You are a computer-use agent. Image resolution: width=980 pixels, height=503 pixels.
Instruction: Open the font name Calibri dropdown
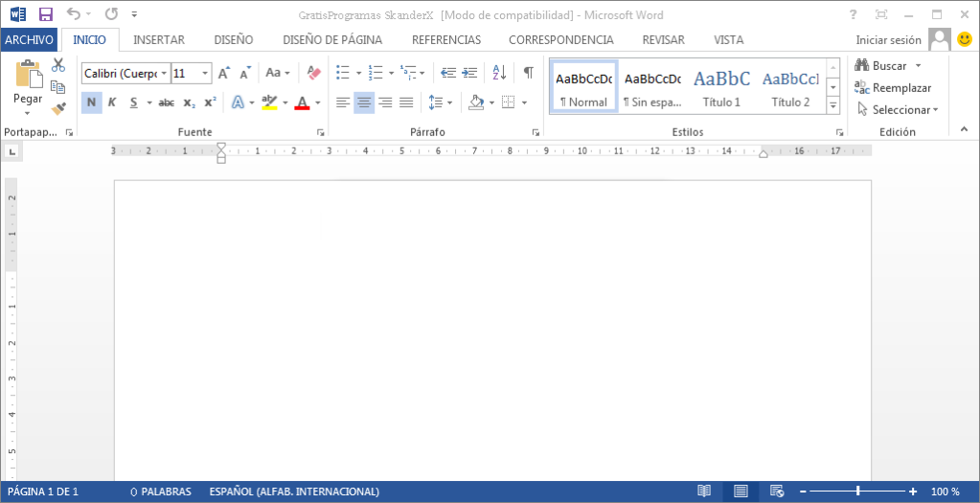tap(164, 73)
